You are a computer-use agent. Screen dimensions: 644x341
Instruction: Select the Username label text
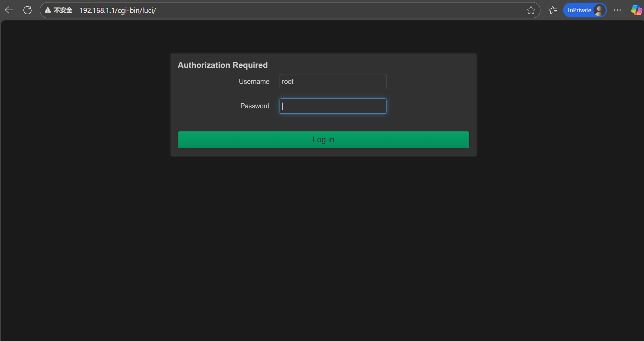[x=254, y=82]
